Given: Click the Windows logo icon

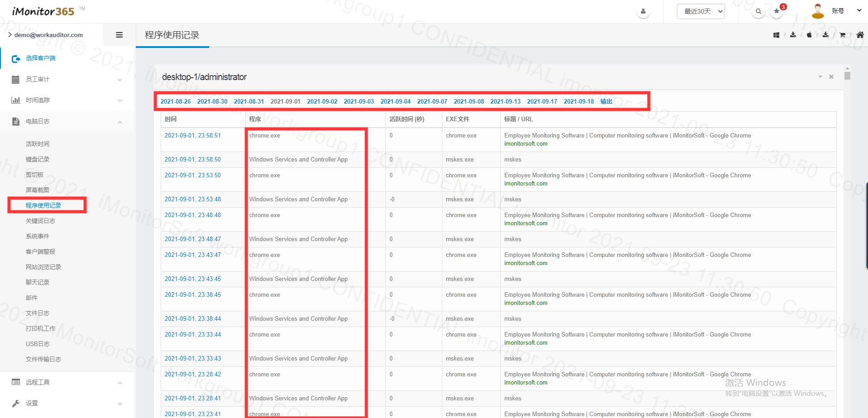Looking at the screenshot, I should (x=776, y=35).
